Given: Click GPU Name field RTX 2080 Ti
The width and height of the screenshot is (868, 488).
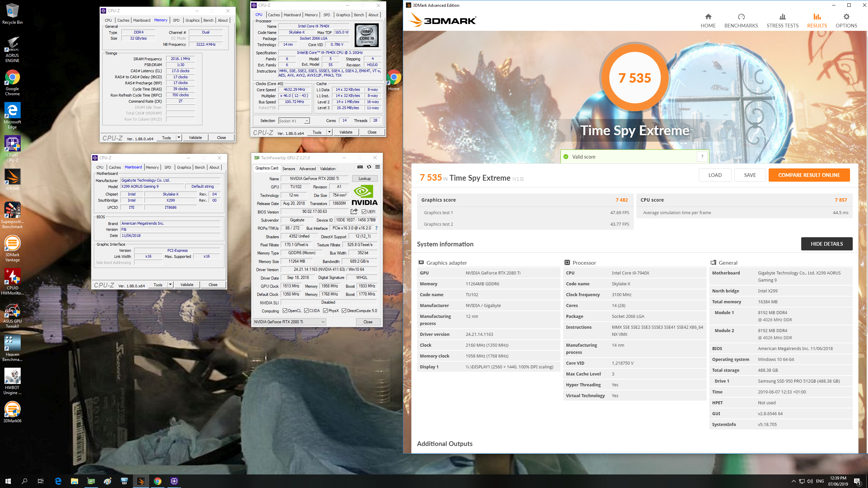Looking at the screenshot, I should point(314,179).
